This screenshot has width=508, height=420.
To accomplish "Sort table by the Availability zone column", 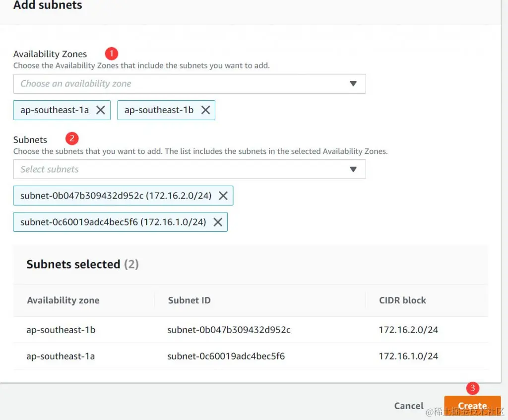I will click(63, 300).
